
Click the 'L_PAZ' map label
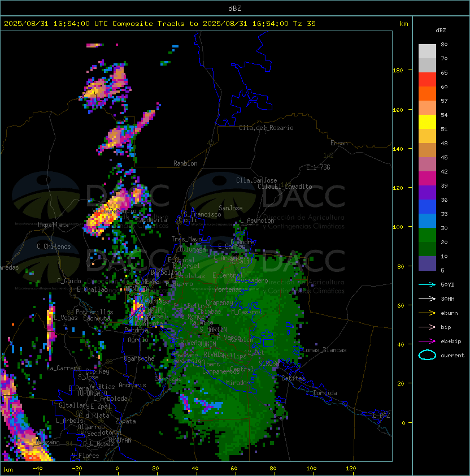tap(381, 416)
